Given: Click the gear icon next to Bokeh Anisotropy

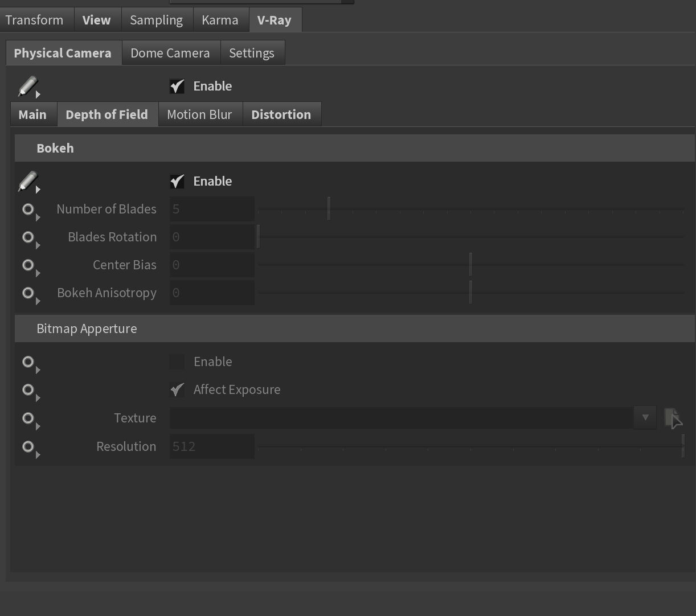Looking at the screenshot, I should tap(28, 293).
